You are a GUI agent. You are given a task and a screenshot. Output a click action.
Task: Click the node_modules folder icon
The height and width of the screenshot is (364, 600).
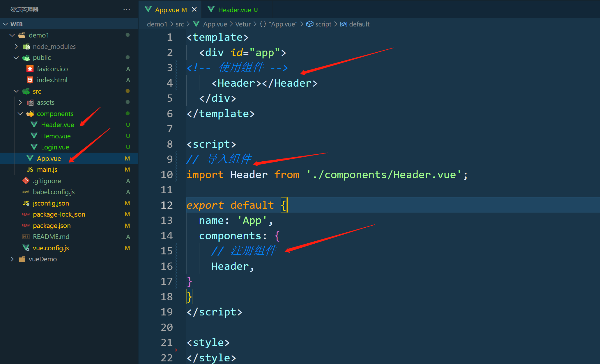tap(26, 47)
